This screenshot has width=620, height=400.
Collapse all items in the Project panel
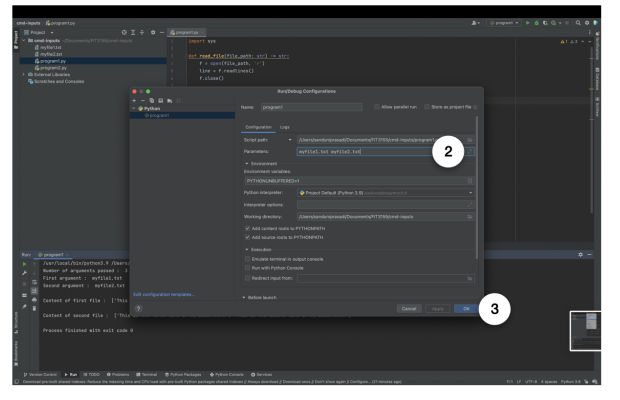pos(142,32)
